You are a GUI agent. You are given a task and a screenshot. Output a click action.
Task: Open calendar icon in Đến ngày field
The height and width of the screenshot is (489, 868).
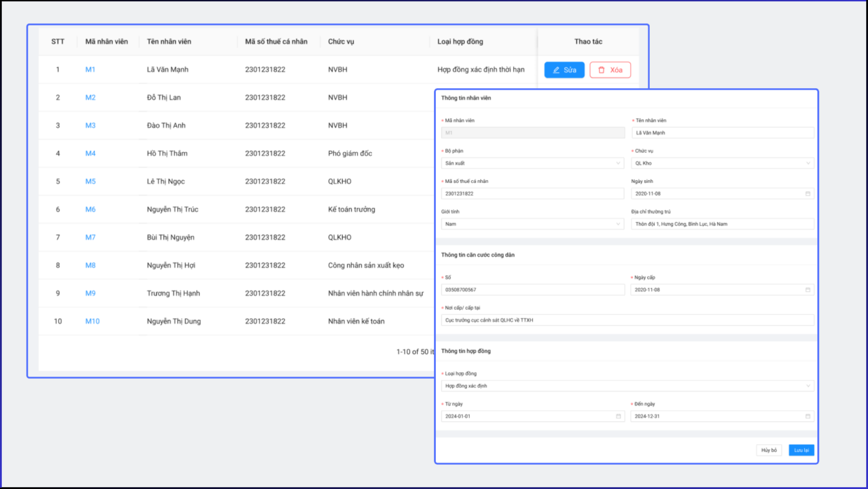[808, 416]
